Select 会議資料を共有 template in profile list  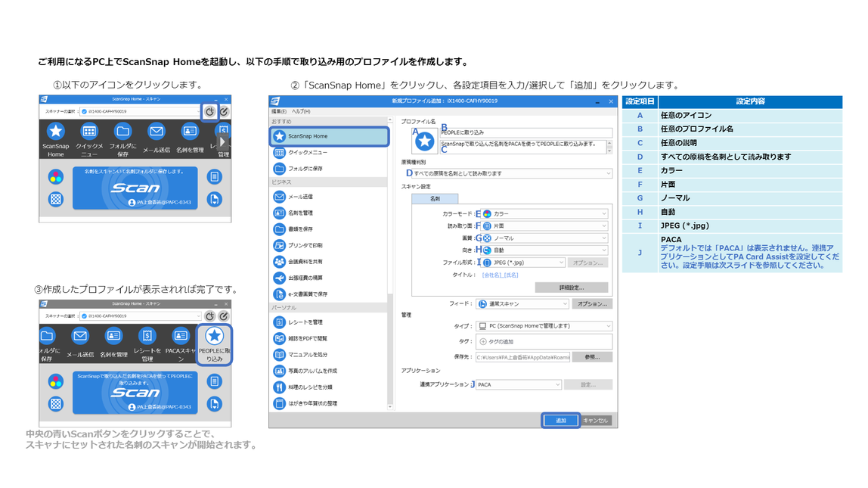[330, 262]
